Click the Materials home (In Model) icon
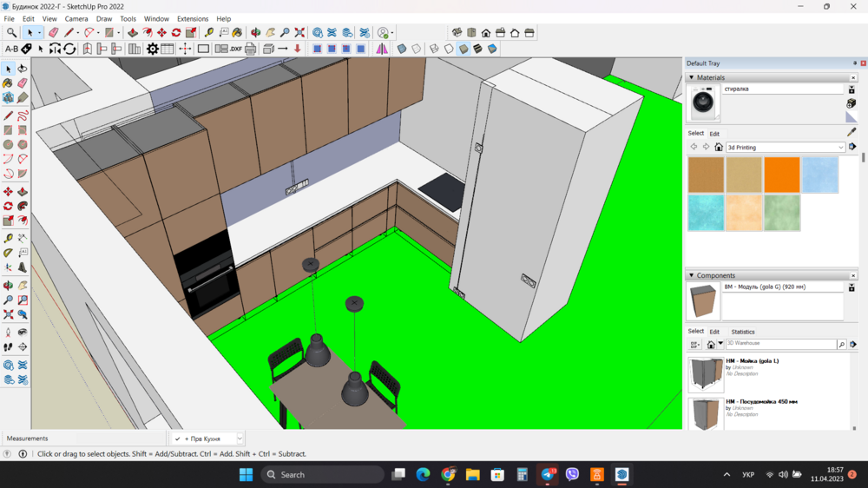This screenshot has height=488, width=868. [x=719, y=148]
